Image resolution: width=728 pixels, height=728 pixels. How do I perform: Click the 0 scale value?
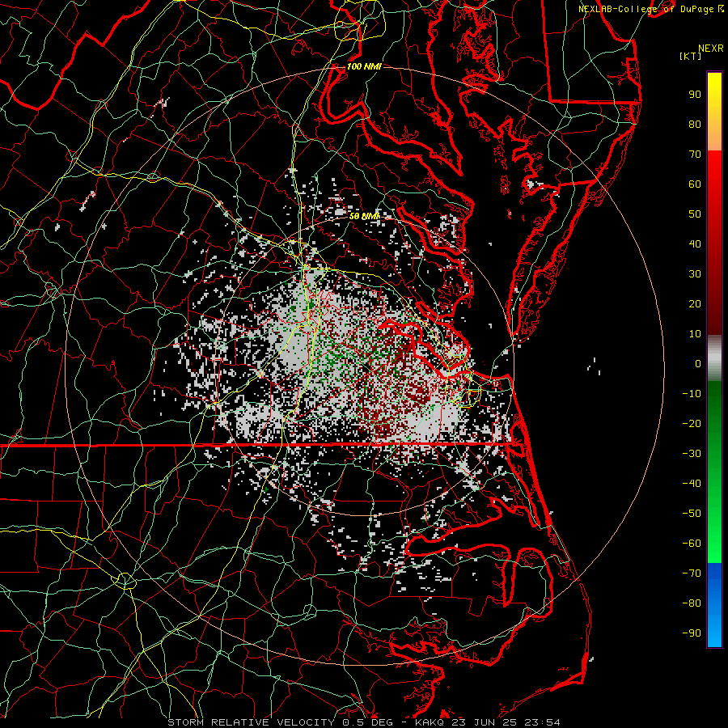click(698, 363)
